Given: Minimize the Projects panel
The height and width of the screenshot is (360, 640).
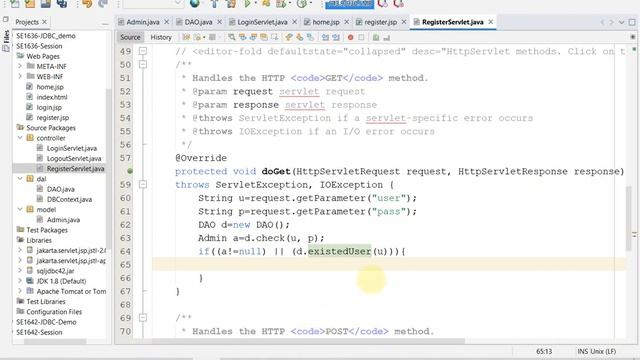Looking at the screenshot, I should pos(105,23).
